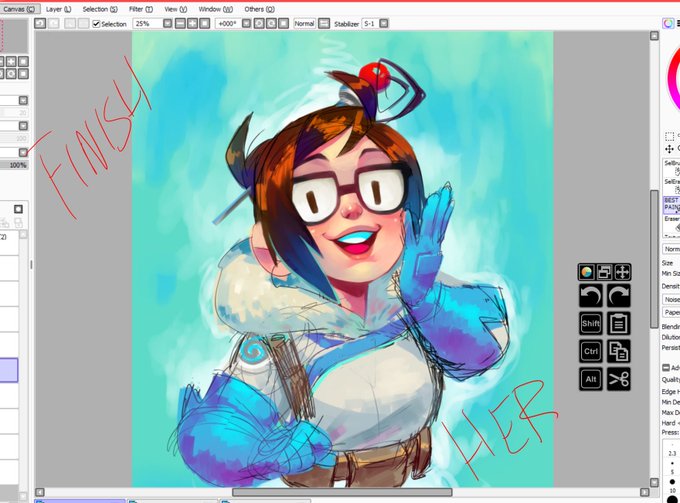680x503 pixels.
Task: Open the 25% zoom level dropdown
Action: click(167, 23)
